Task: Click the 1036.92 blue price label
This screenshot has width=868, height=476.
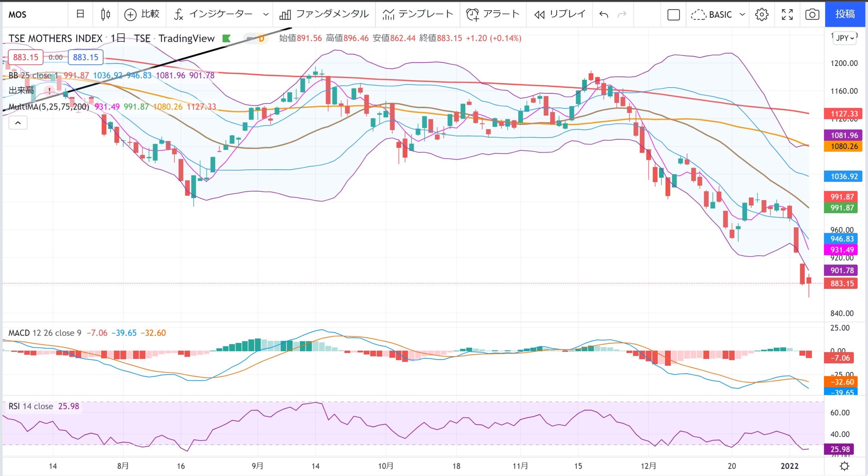Action: pos(844,176)
